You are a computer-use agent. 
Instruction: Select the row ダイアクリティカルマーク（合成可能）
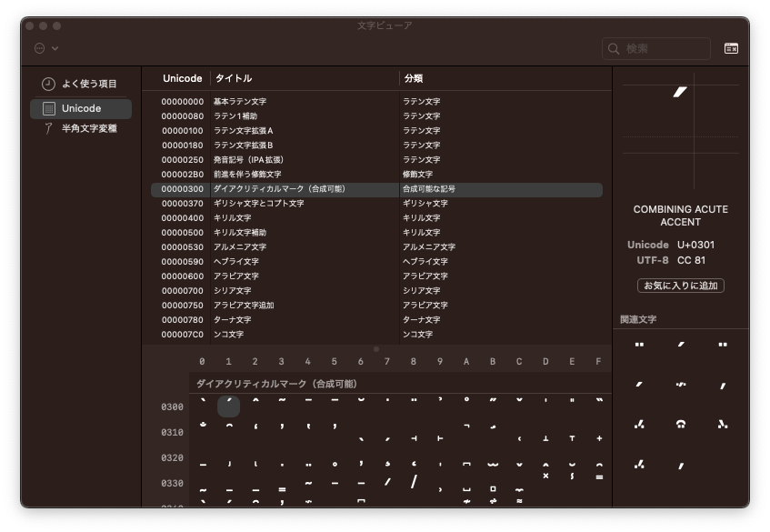coord(376,189)
